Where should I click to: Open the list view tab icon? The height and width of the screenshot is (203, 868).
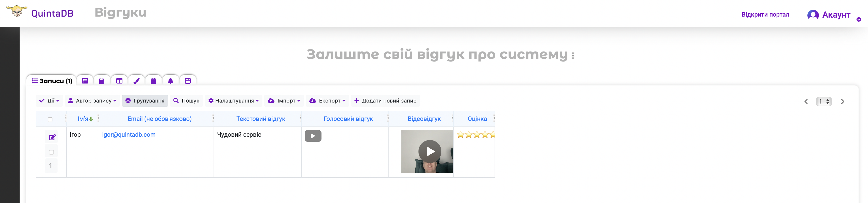pos(85,81)
